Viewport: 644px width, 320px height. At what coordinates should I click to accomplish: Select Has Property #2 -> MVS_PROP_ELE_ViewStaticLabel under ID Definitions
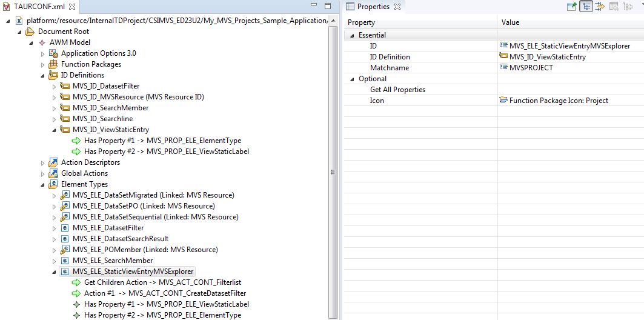167,152
